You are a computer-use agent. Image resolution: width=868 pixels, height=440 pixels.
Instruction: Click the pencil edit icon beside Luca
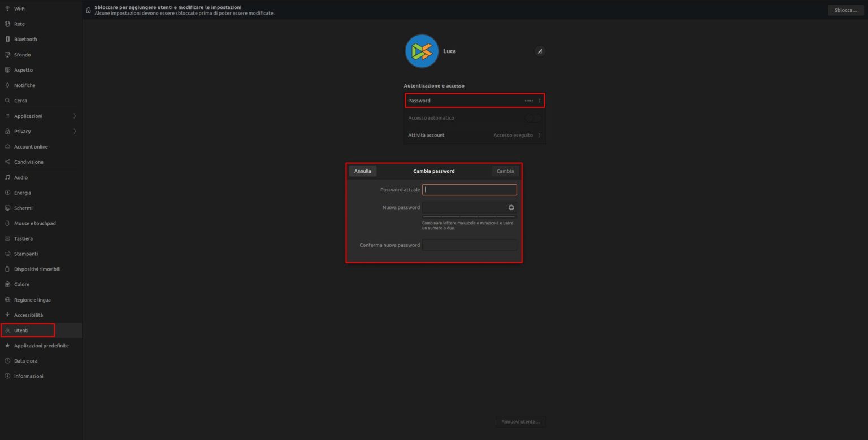(x=540, y=51)
